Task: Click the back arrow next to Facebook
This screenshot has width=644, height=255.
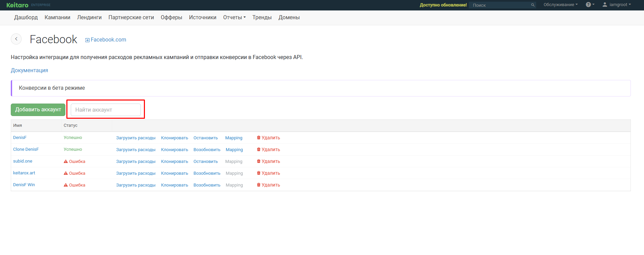Action: (16, 39)
